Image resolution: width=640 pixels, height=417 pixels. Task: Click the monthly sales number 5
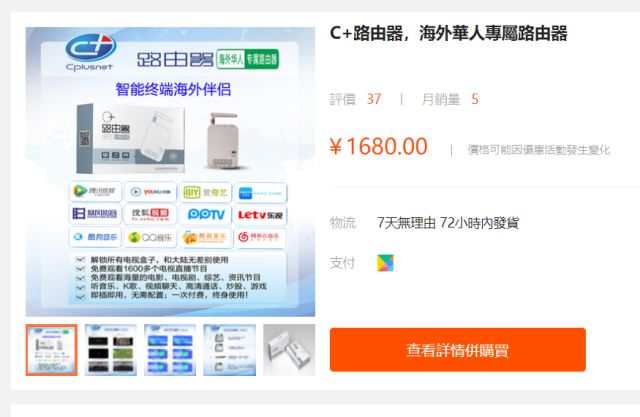pyautogui.click(x=475, y=99)
